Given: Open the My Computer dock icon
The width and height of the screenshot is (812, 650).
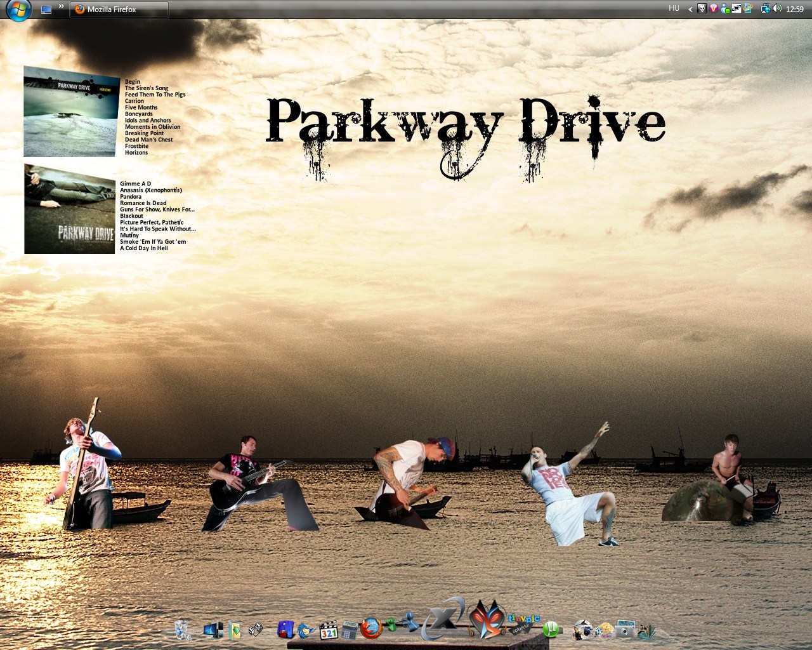Looking at the screenshot, I should pos(213,630).
